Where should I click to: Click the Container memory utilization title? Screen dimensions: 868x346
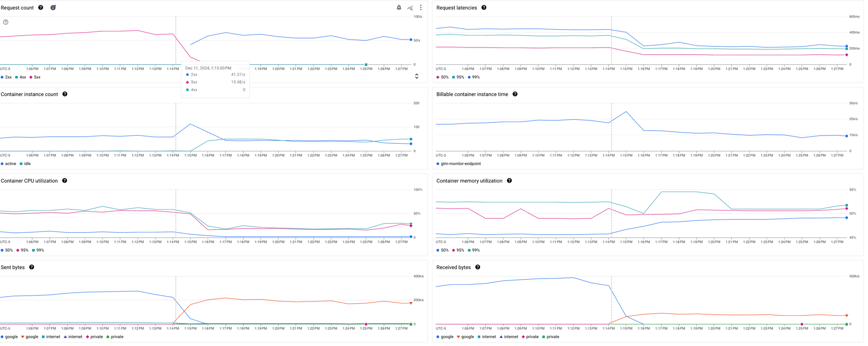[469, 181]
